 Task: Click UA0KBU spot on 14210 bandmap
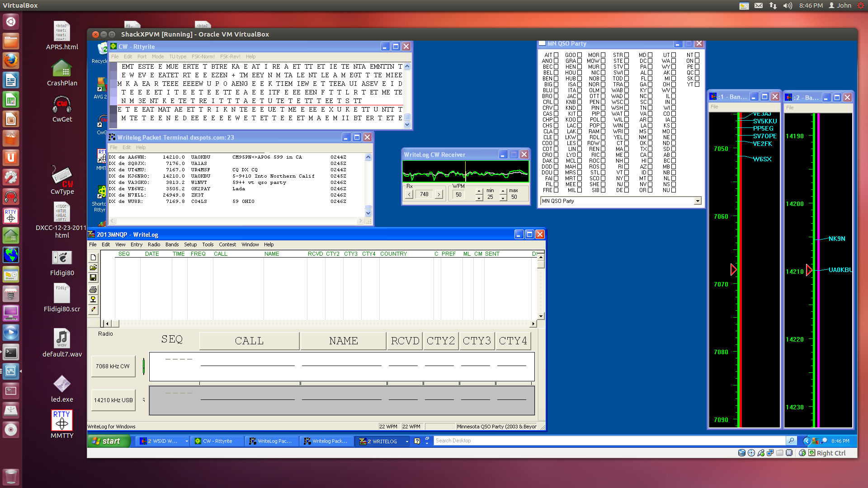click(840, 270)
